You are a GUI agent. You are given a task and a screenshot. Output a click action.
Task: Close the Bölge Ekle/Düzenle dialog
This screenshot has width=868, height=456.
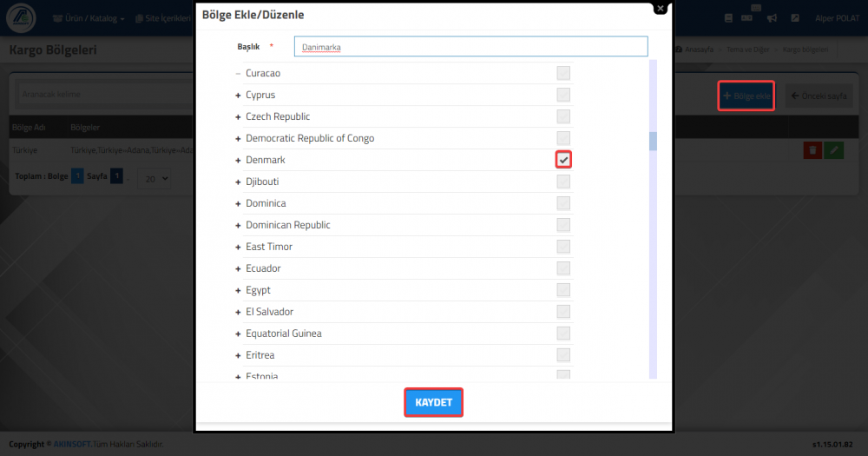pos(660,9)
